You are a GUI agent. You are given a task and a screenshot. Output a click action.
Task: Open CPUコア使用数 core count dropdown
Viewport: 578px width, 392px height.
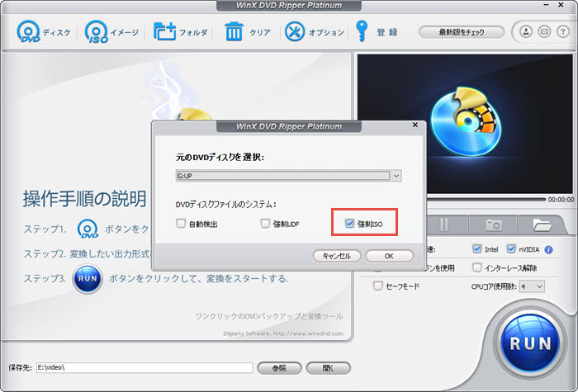point(532,286)
